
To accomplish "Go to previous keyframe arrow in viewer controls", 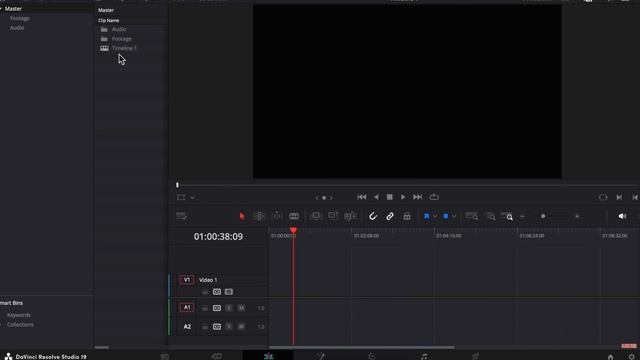I will pos(317,198).
